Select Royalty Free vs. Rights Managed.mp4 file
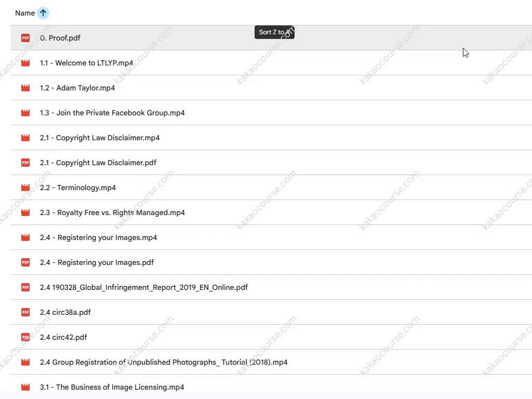The image size is (532, 399). click(x=112, y=212)
